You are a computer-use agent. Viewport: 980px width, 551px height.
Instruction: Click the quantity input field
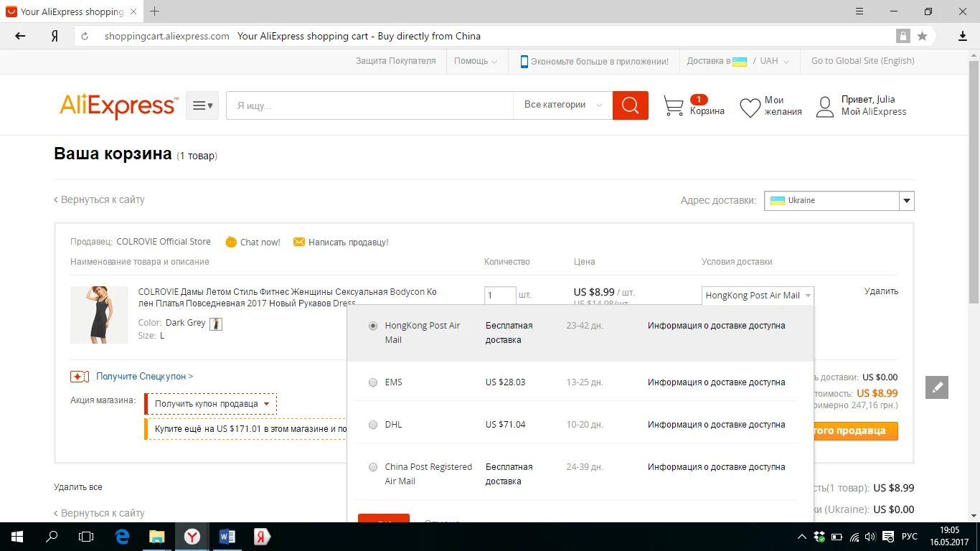[500, 295]
